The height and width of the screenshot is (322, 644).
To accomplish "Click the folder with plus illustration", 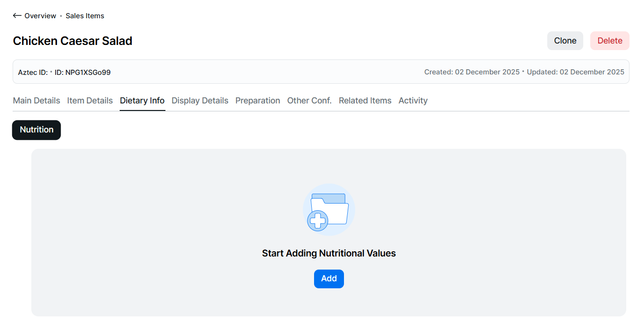I will pos(329,210).
